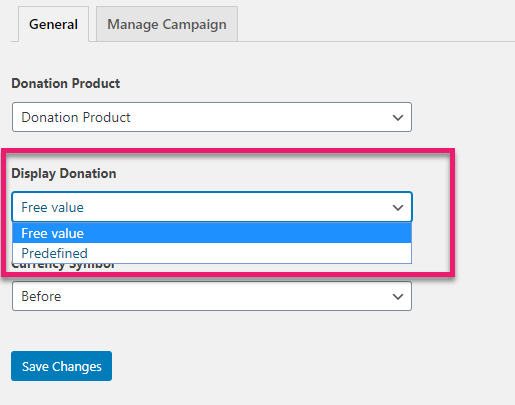515x405 pixels.
Task: Click the Display Donation select field
Action: point(212,207)
